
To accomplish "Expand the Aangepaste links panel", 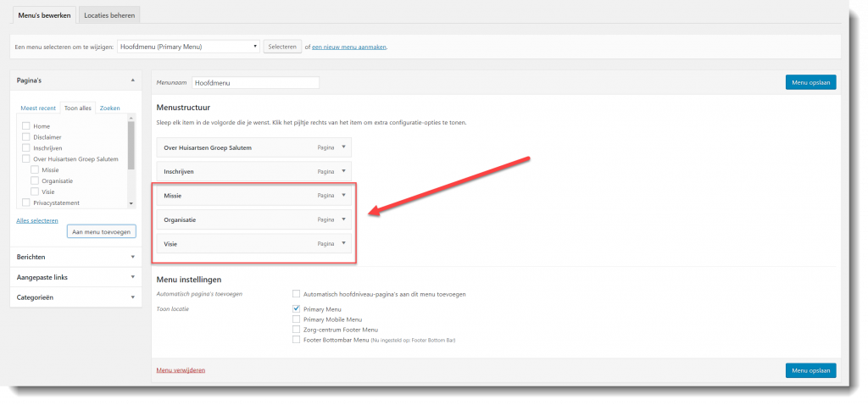I will [x=75, y=277].
